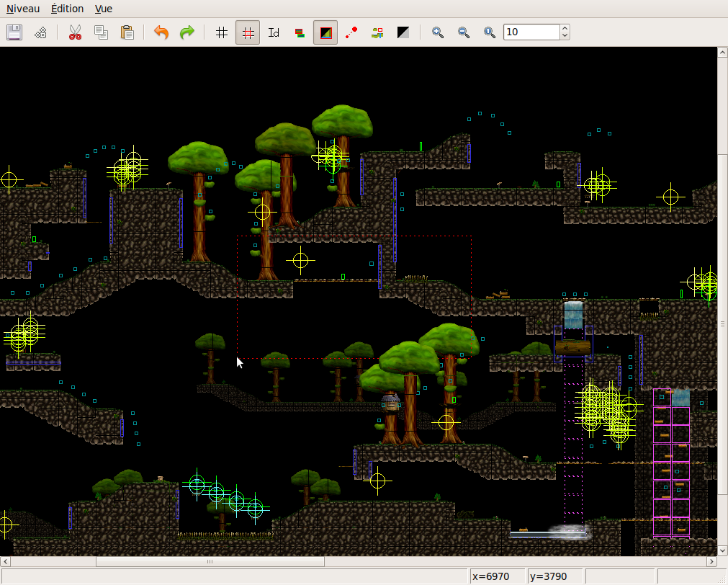Click the cut scissors icon
Viewport: 728px width, 585px height.
75,32
